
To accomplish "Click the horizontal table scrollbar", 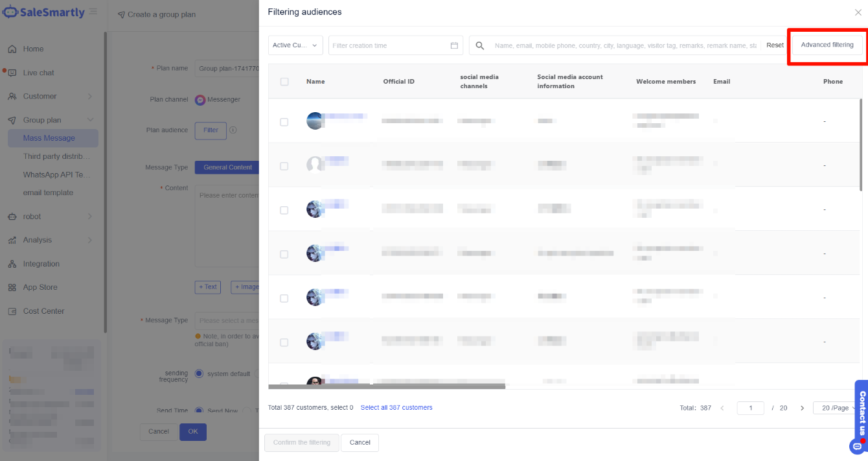I will (x=386, y=386).
